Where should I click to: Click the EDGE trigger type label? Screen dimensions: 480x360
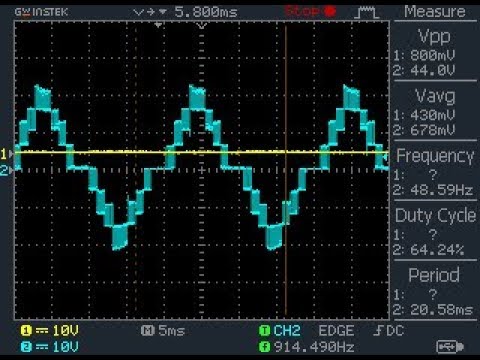point(336,331)
